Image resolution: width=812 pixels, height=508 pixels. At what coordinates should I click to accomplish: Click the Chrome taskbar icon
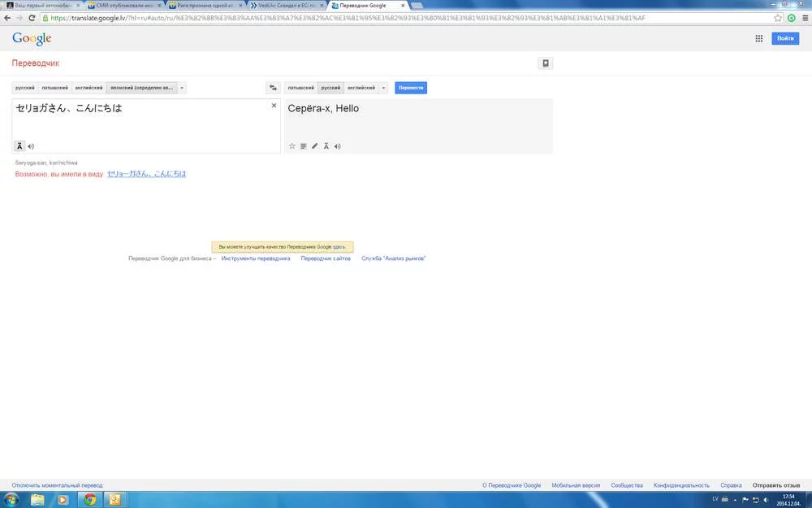pyautogui.click(x=90, y=500)
